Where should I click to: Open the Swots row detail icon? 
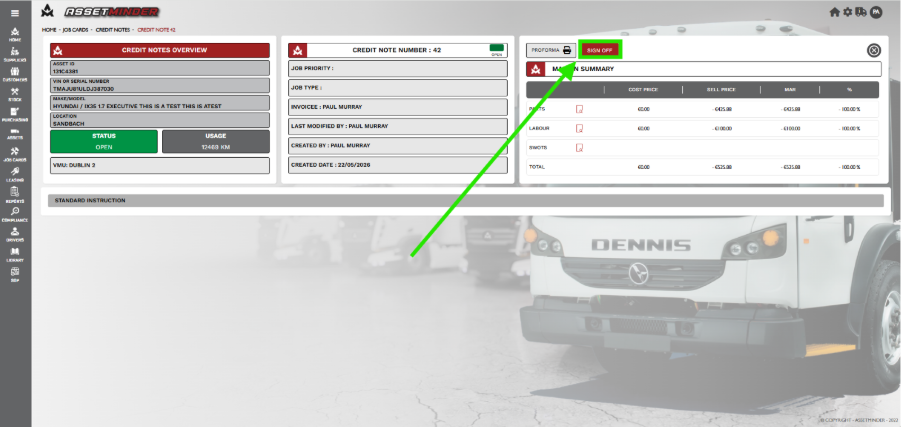(x=580, y=148)
